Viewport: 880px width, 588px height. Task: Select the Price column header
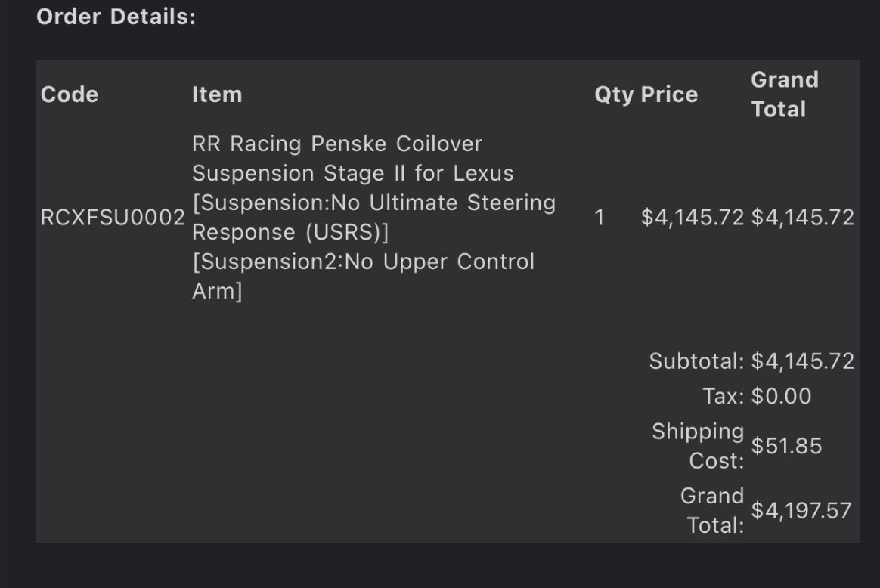coord(669,94)
